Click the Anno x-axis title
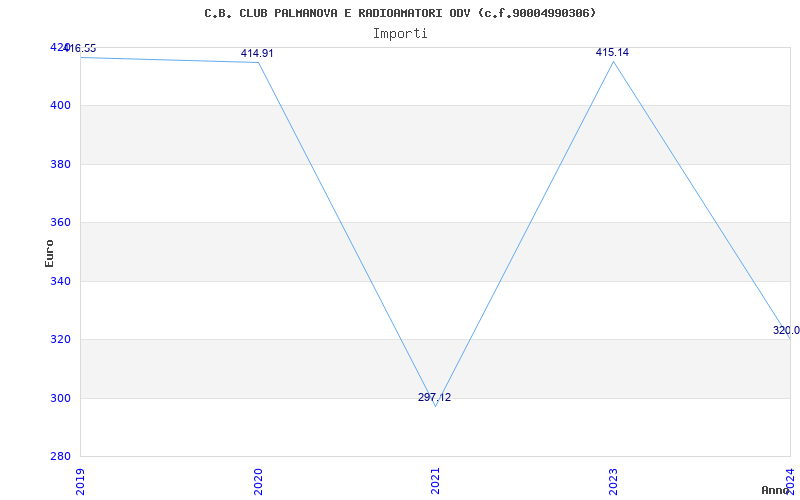Image resolution: width=800 pixels, height=500 pixels. (776, 490)
